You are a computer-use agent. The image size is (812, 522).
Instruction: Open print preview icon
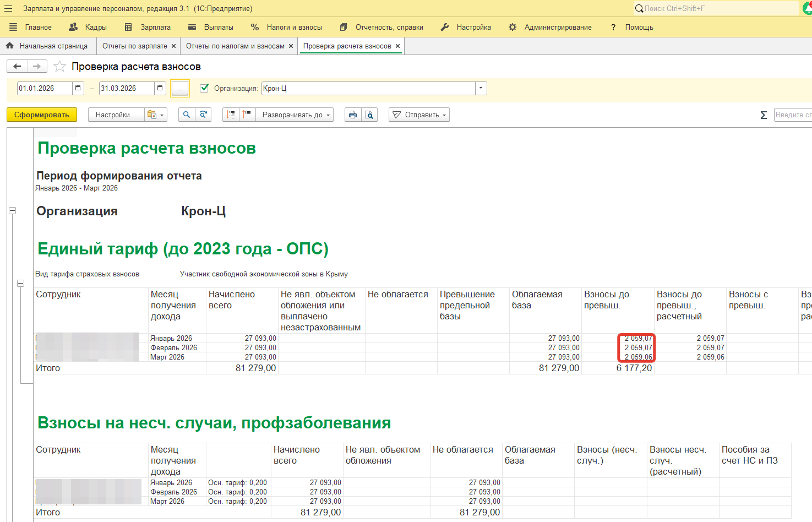(x=369, y=115)
